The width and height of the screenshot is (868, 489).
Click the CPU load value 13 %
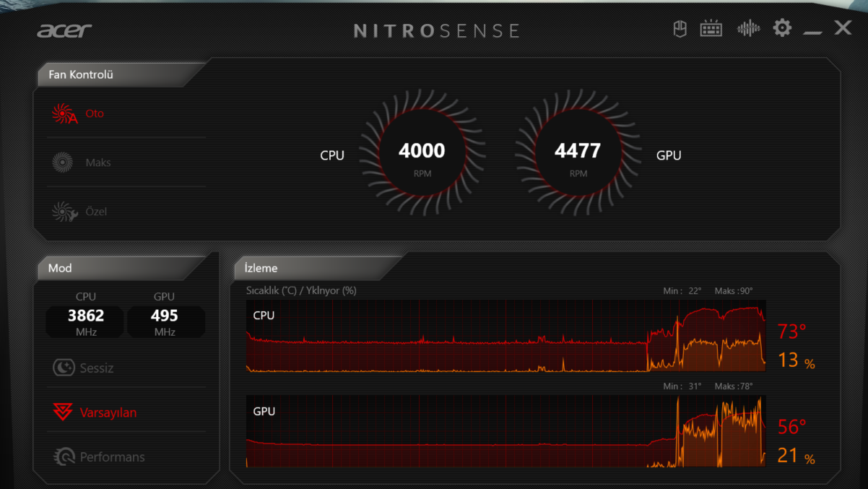796,360
